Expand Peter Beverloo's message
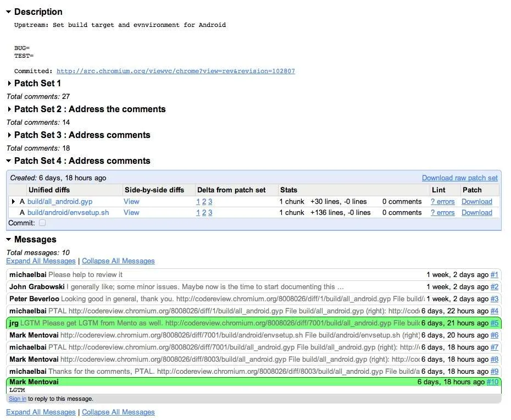The height and width of the screenshot is (420, 511). click(253, 299)
